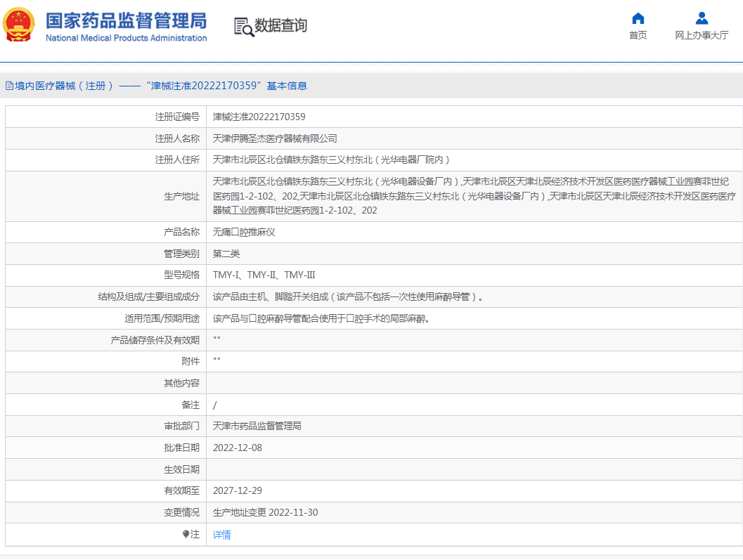Click the national emblem logo
This screenshot has height=560, width=743.
coord(18,25)
